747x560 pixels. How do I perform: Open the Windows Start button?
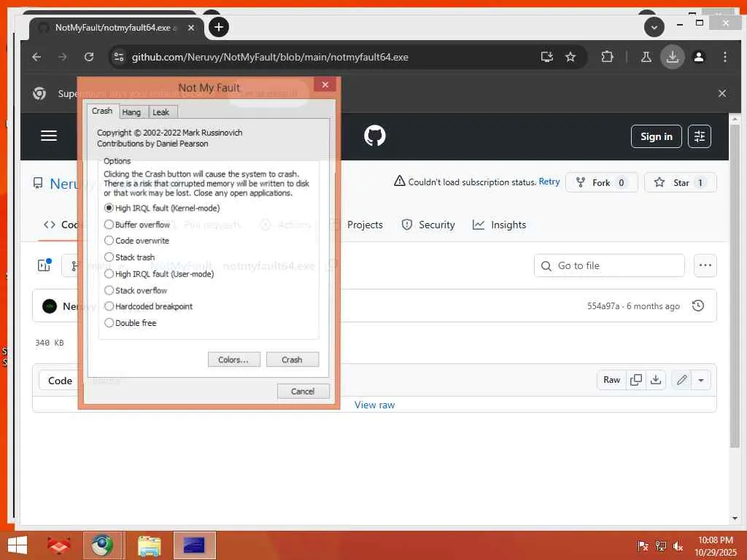18,545
